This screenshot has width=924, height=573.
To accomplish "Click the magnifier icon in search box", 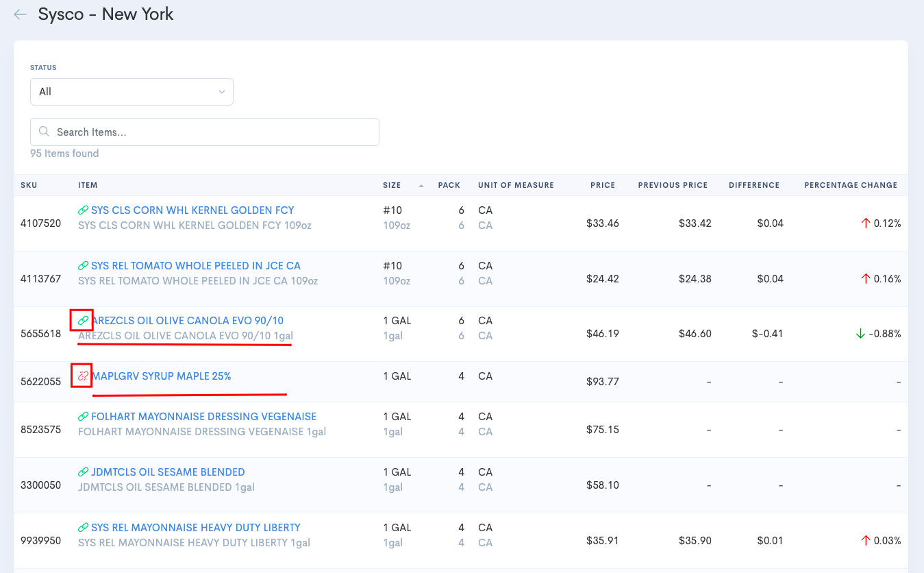I will pyautogui.click(x=45, y=132).
